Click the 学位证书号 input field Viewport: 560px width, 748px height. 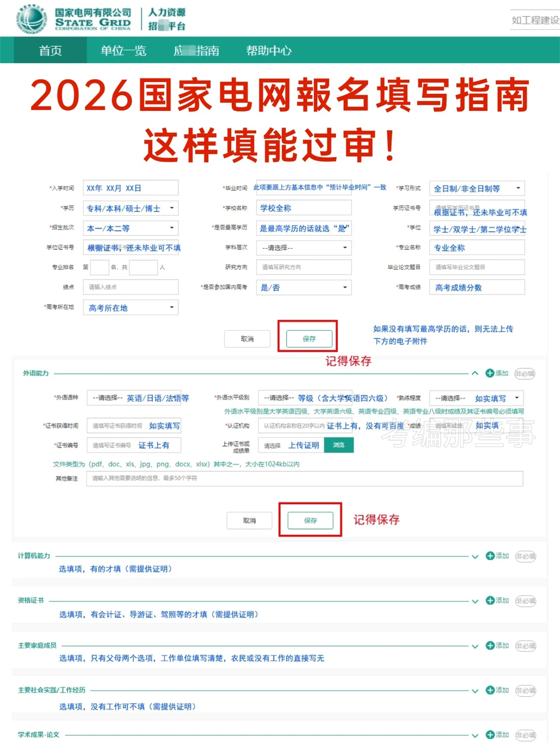point(131,248)
